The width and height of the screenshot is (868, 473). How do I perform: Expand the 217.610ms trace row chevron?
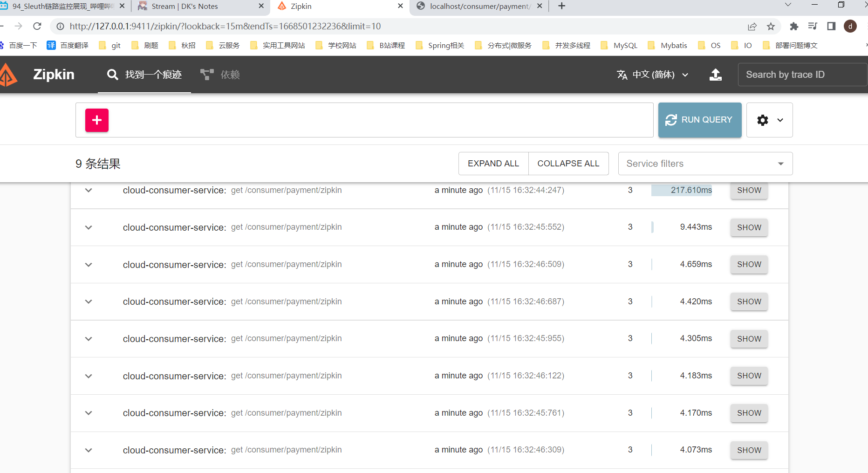pyautogui.click(x=89, y=190)
